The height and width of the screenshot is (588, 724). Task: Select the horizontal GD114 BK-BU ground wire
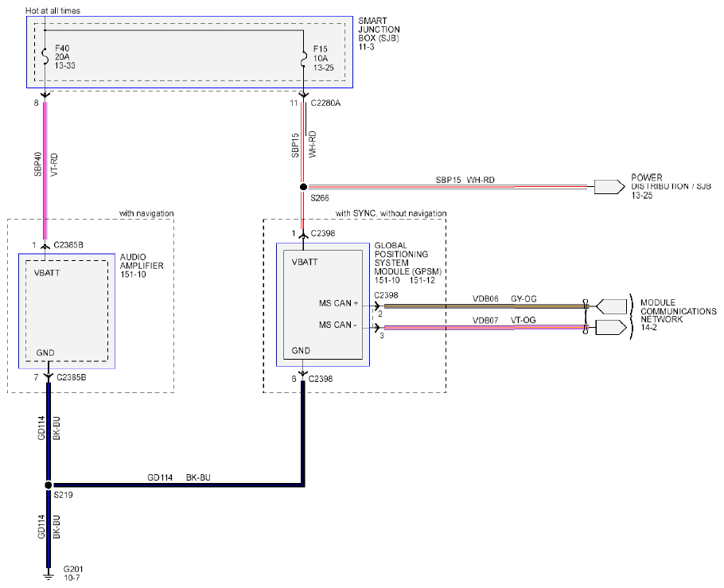coord(177,485)
